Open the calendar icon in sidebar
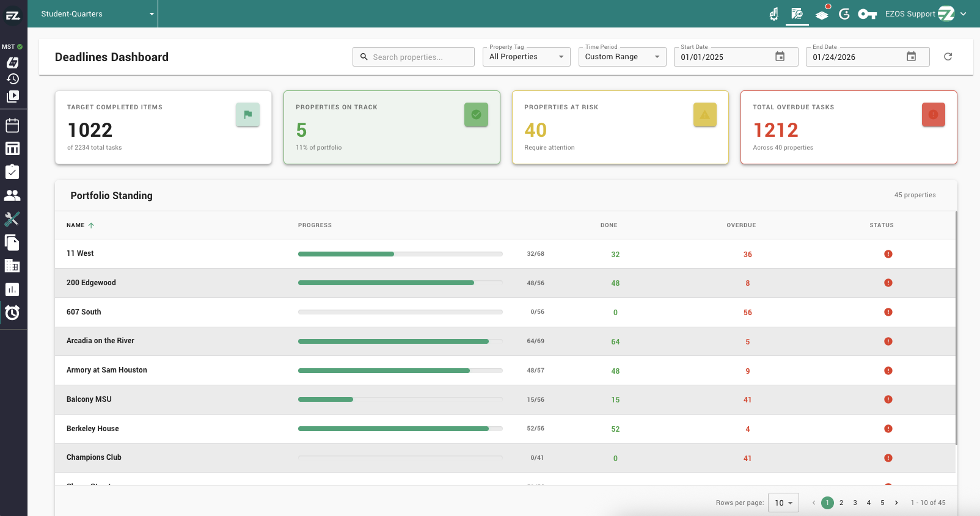The image size is (980, 516). [x=12, y=125]
